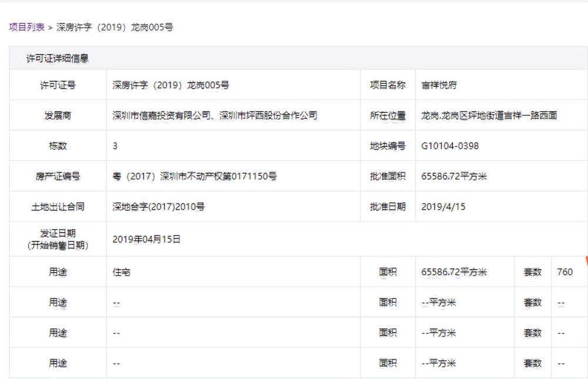Select parcel number G10104-0398
Screen dimensions: 588x379
tap(450, 146)
